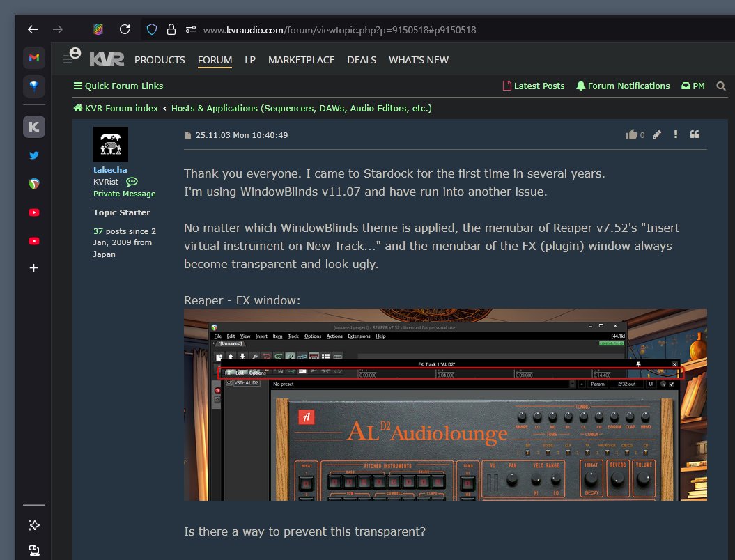Like the post with thumbs-up icon

[x=631, y=134]
